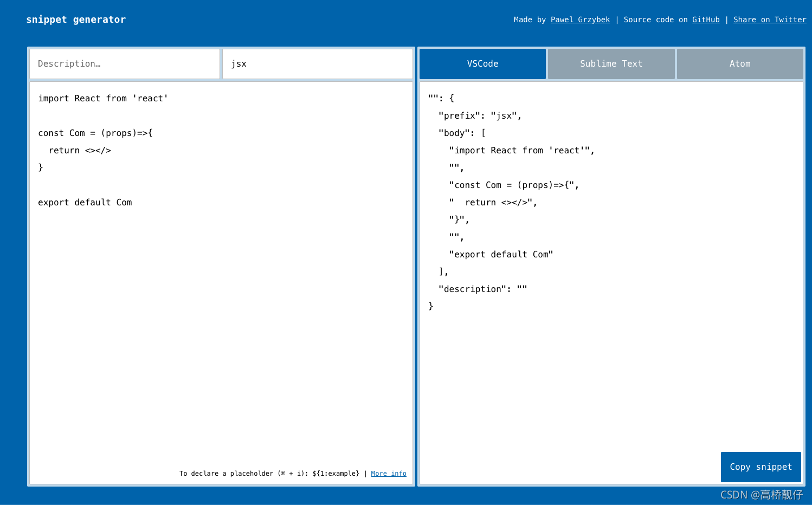This screenshot has height=505, width=812.
Task: Click the placeholder hint text ${1:example}
Action: tap(336, 474)
